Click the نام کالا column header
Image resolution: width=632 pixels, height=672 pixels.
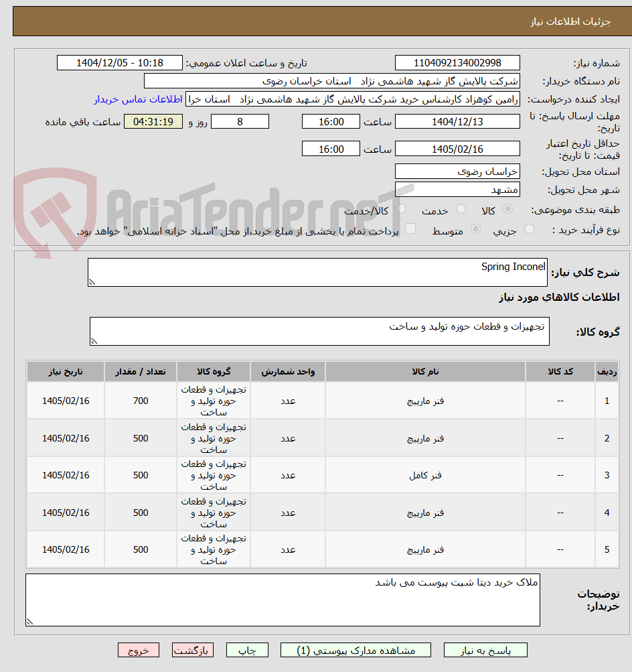coord(425,372)
